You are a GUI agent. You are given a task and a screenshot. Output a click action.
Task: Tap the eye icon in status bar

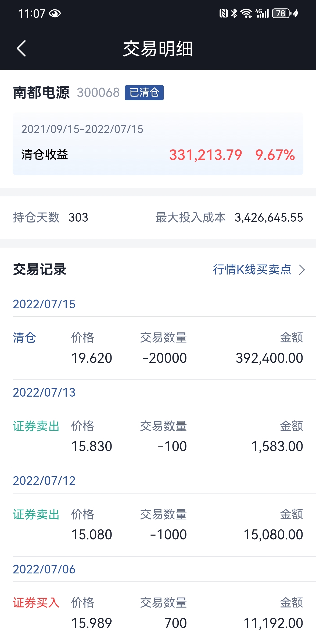coord(55,13)
